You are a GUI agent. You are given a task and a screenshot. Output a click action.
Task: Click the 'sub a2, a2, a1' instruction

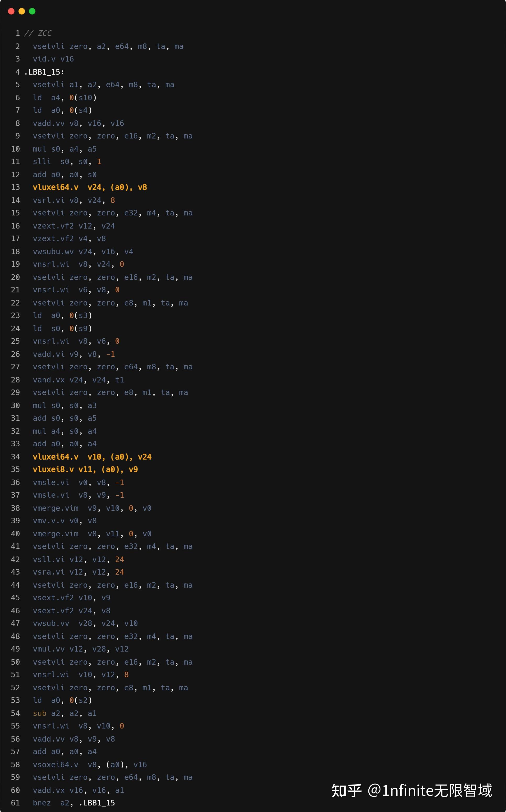pos(65,713)
